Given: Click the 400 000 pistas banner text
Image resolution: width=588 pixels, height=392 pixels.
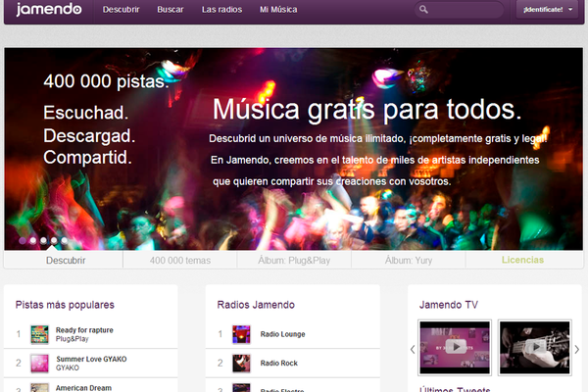Looking at the screenshot, I should pos(107,81).
